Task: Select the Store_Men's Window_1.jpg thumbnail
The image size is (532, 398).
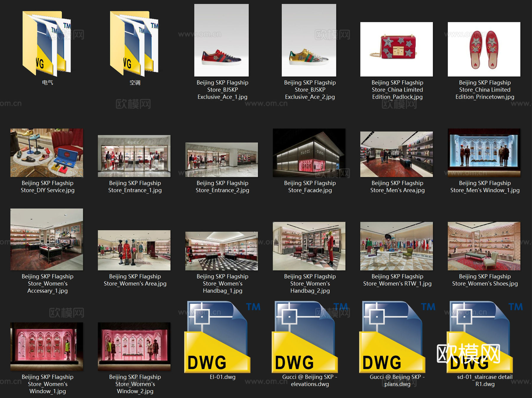Action: (484, 153)
